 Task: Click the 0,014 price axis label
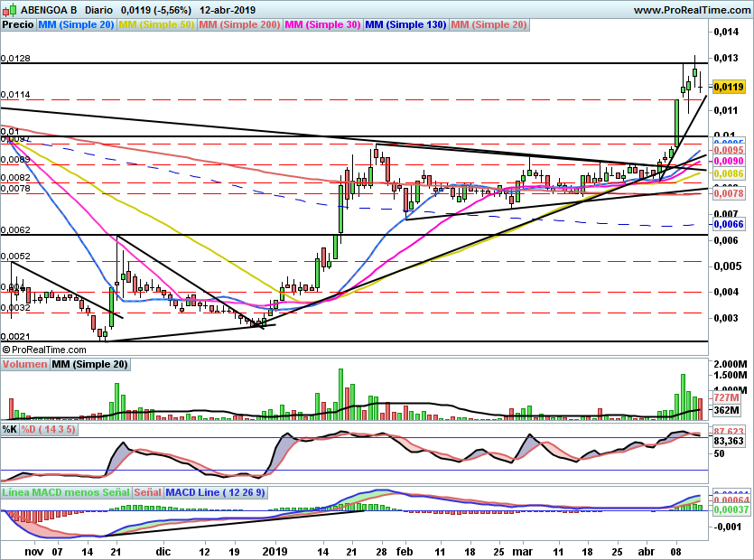tap(726, 32)
